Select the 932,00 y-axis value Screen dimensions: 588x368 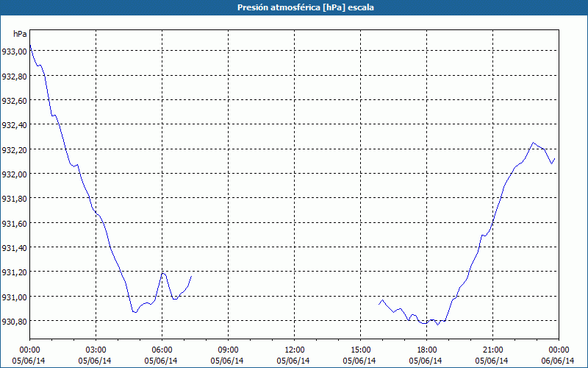click(14, 174)
